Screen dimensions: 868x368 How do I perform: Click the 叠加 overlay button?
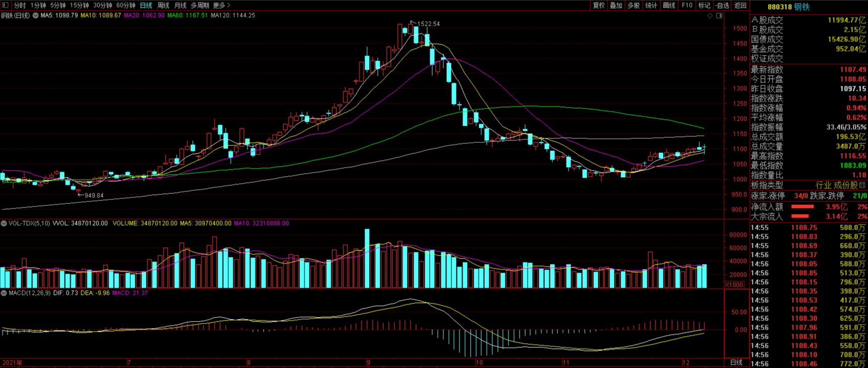[x=616, y=5]
